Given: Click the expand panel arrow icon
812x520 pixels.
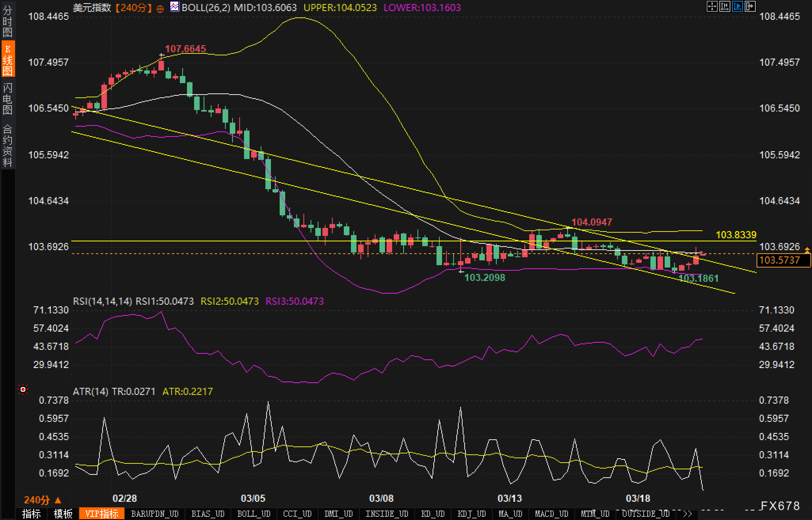Looking at the screenshot, I should (750, 6).
